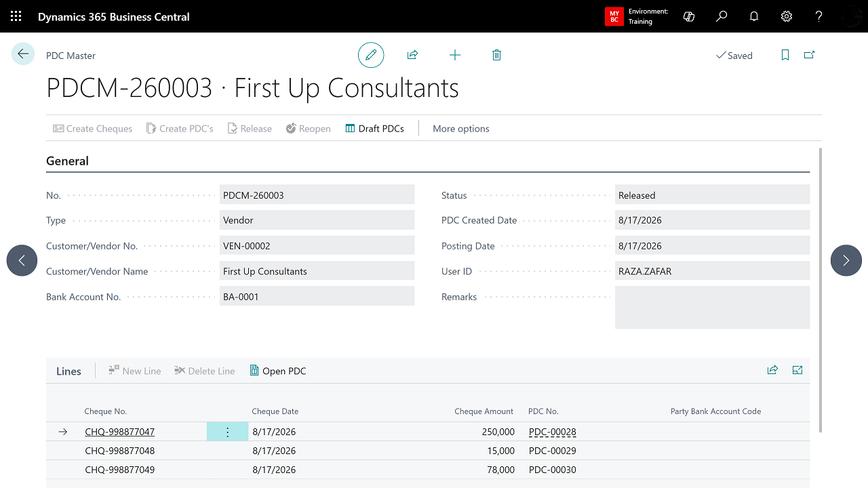This screenshot has height=488, width=868.
Task: Open notifications bell
Action: [x=754, y=16]
